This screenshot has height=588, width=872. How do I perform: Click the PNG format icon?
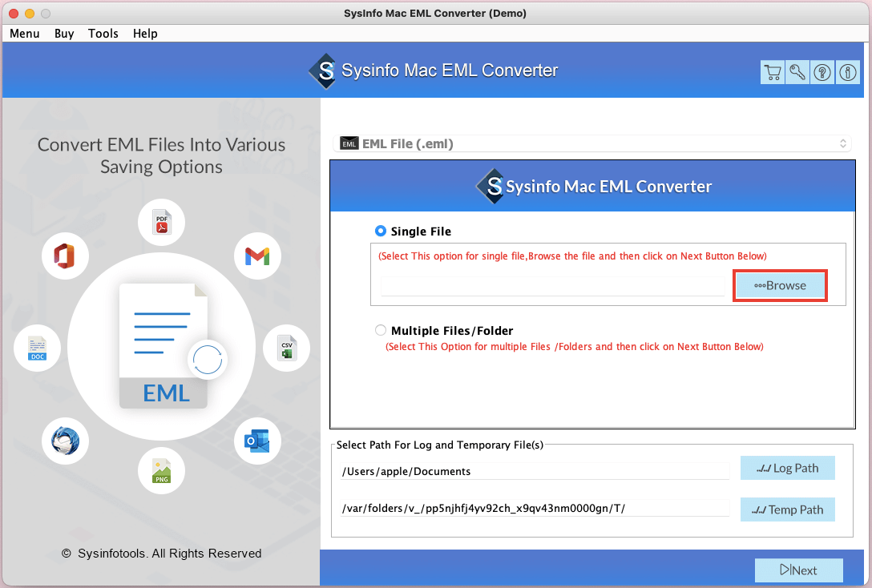coord(162,471)
